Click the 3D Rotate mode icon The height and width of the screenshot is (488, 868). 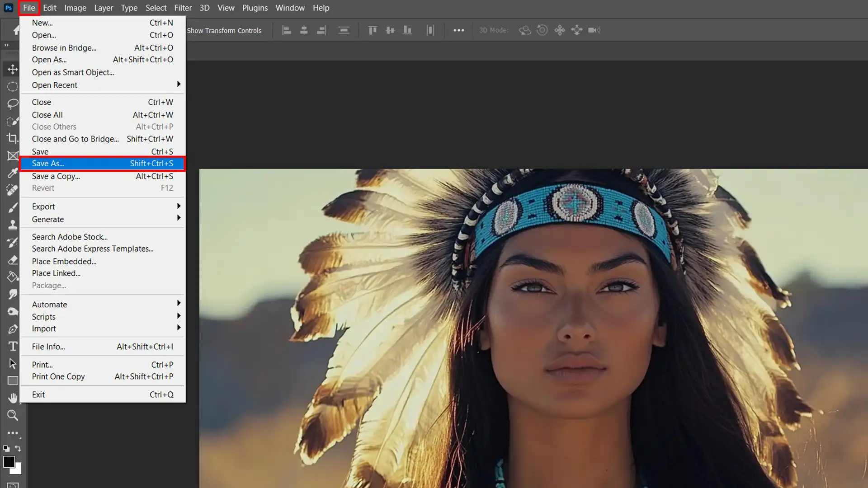tap(524, 30)
